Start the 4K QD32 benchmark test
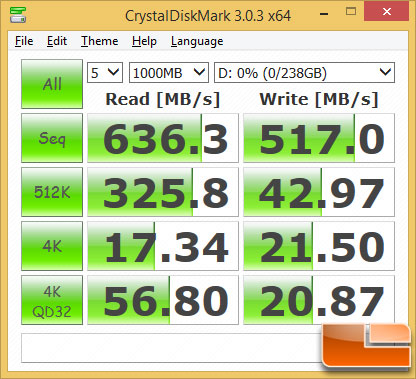 tap(52, 300)
